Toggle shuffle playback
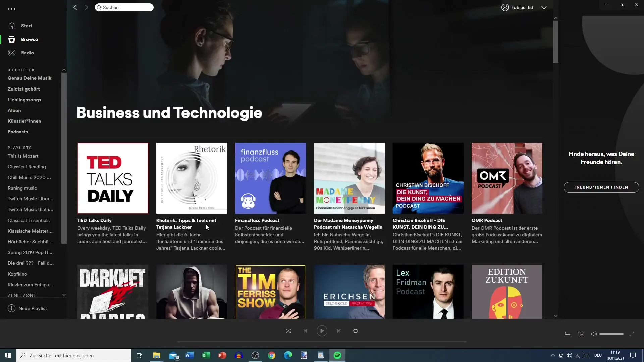 [288, 331]
